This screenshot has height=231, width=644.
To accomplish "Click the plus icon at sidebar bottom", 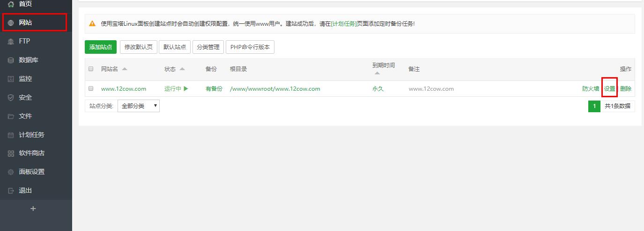I will tap(33, 209).
